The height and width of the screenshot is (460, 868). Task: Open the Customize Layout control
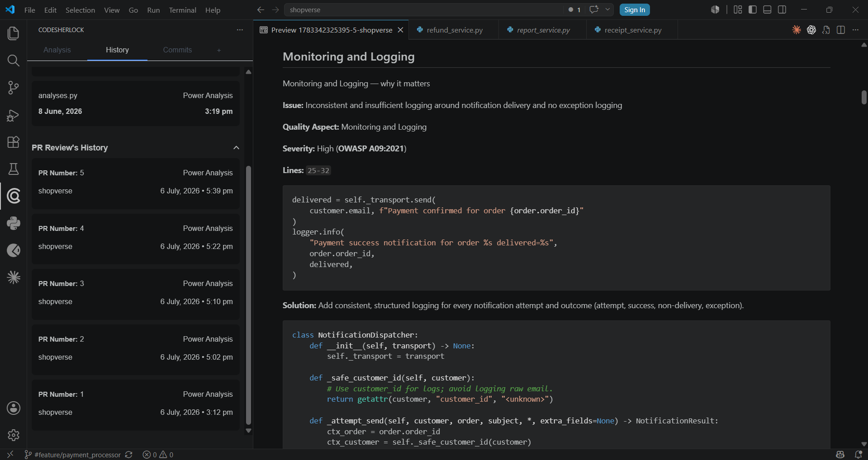(x=738, y=9)
